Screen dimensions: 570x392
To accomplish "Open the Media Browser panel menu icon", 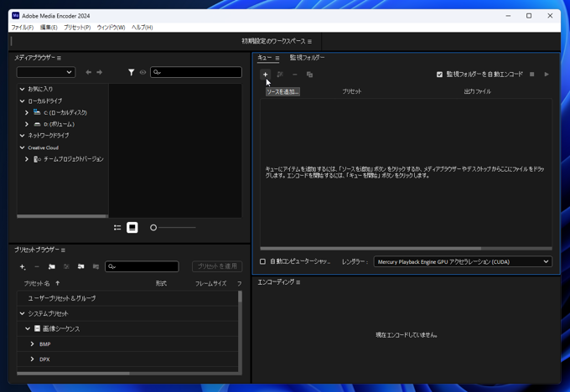I will click(59, 58).
